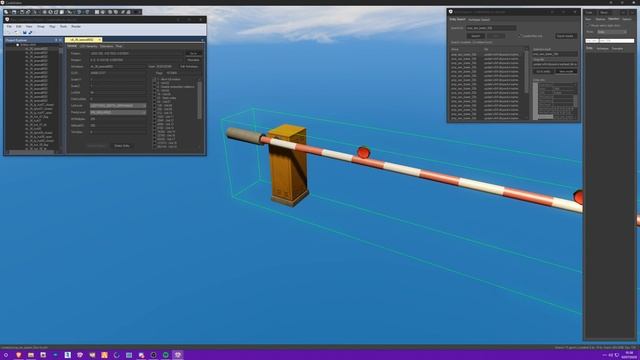Toggle flag 32 Static entity checkbox
Screen dimensions: 640x360
155,98
